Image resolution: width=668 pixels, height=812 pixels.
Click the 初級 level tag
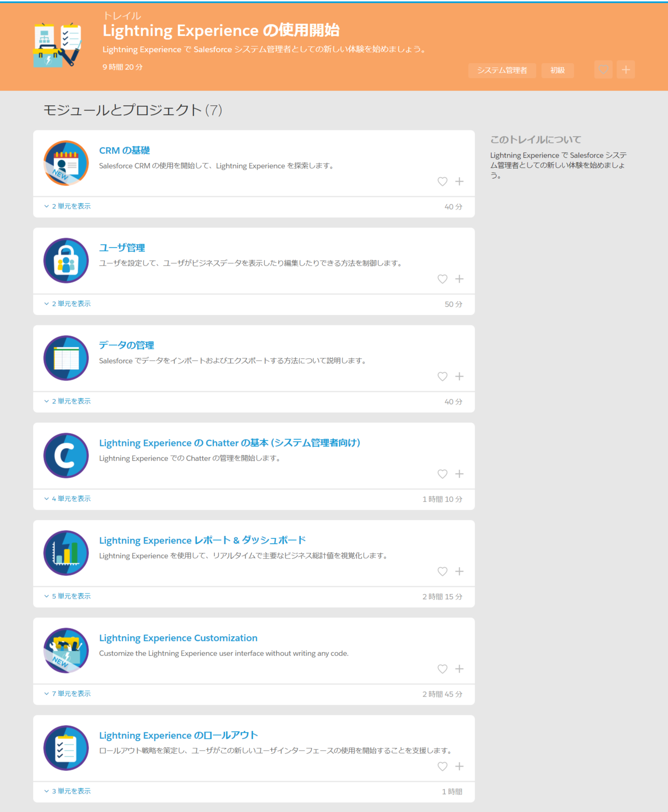coord(557,70)
